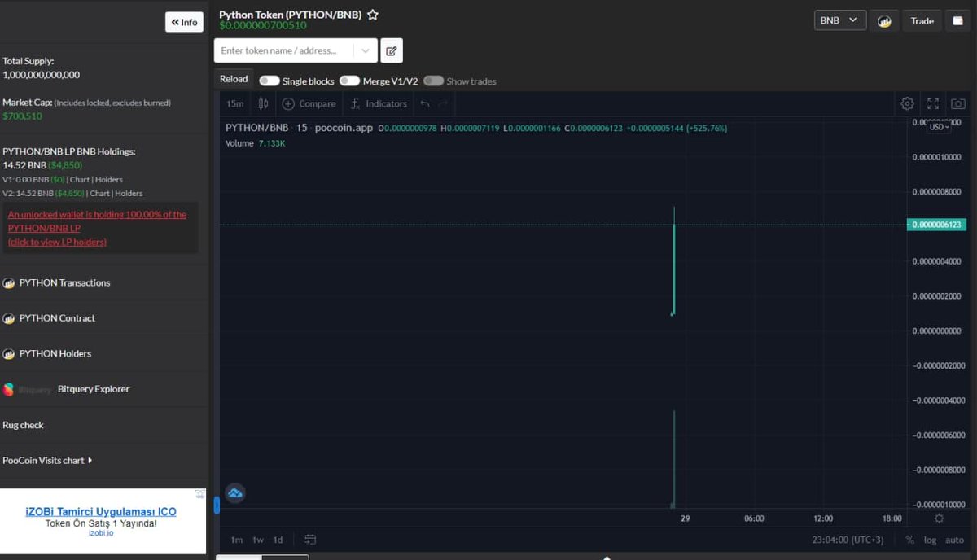977x560 pixels.
Task: Set chart range to 1m
Action: (x=236, y=540)
